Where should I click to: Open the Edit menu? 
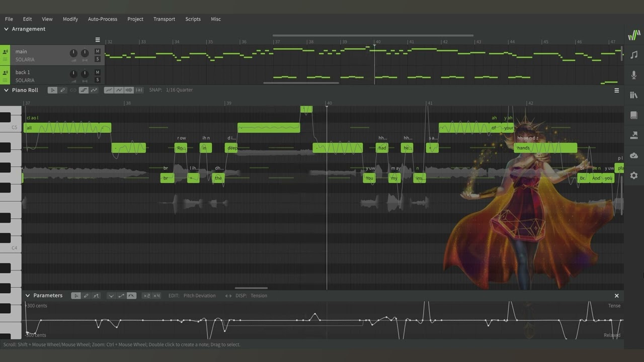(x=27, y=19)
